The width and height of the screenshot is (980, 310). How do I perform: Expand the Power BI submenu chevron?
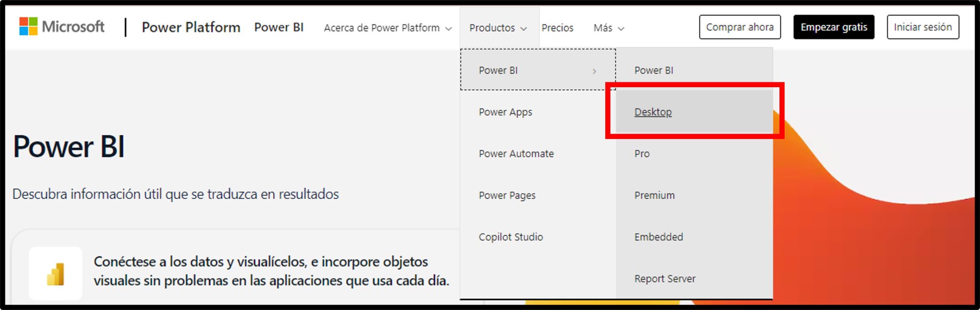click(594, 71)
